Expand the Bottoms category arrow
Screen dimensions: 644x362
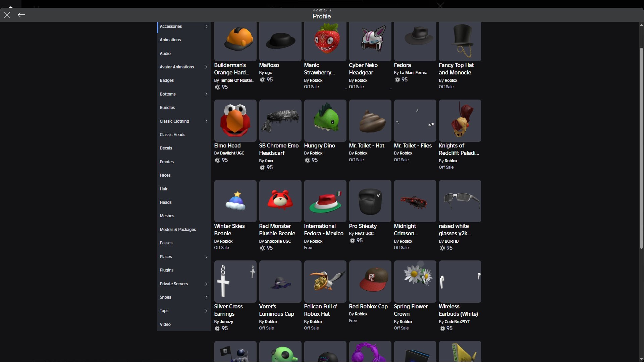click(206, 94)
